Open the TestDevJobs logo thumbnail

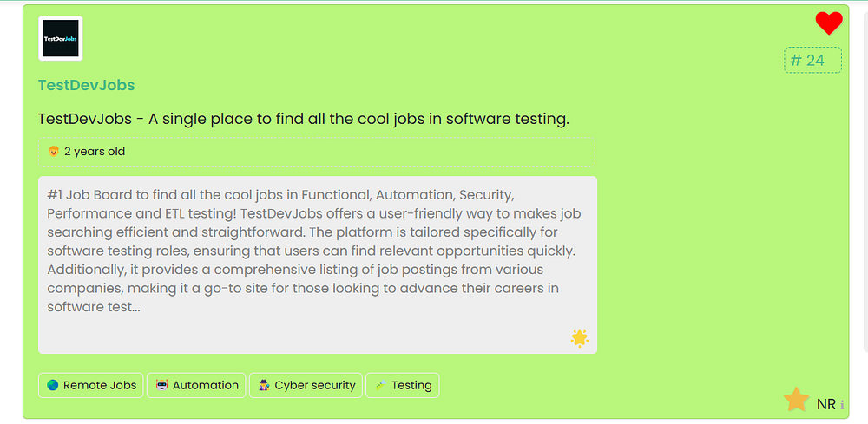pos(61,38)
